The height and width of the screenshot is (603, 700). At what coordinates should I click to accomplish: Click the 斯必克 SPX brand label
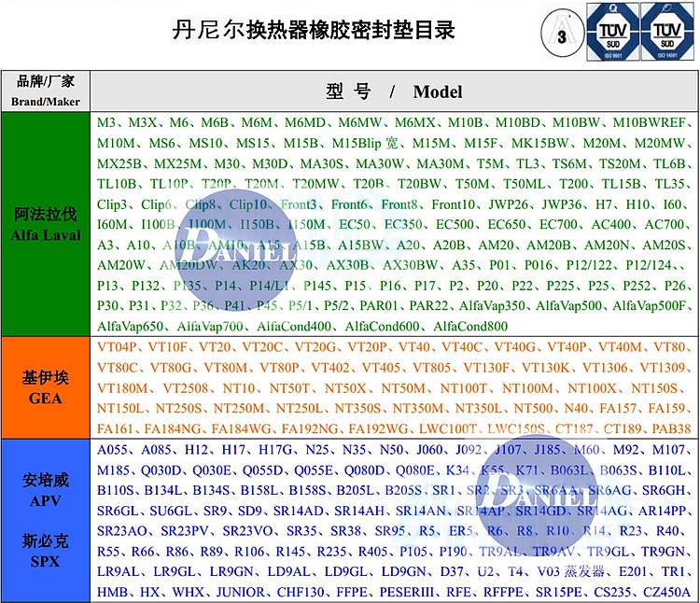click(x=46, y=551)
